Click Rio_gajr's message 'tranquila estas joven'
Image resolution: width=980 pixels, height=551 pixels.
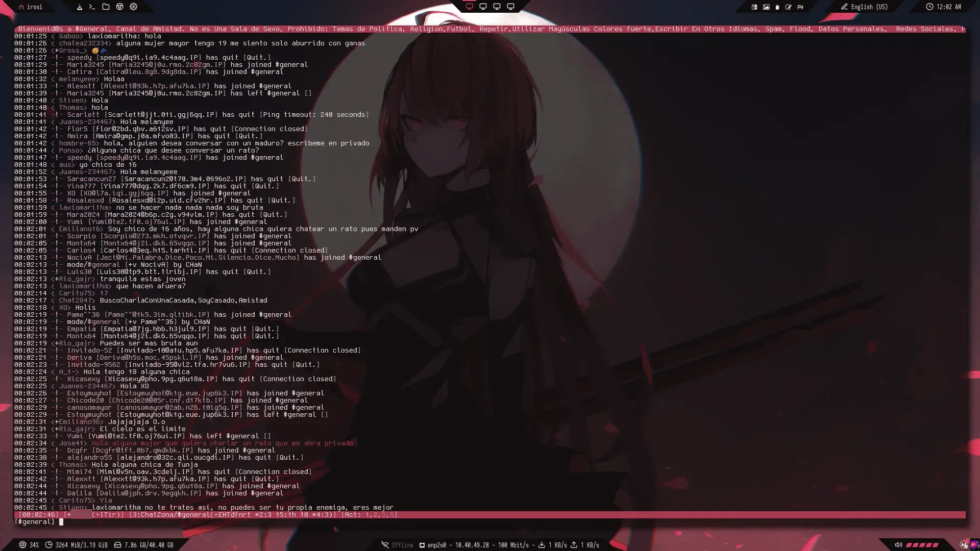[100, 279]
